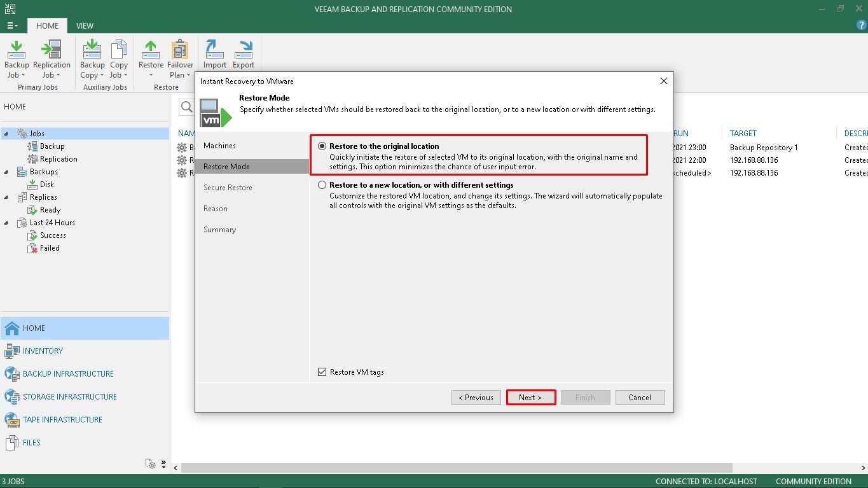This screenshot has width=868, height=488.
Task: Open TAPE INFRASTRUCTURE navigation pane
Action: (85, 420)
